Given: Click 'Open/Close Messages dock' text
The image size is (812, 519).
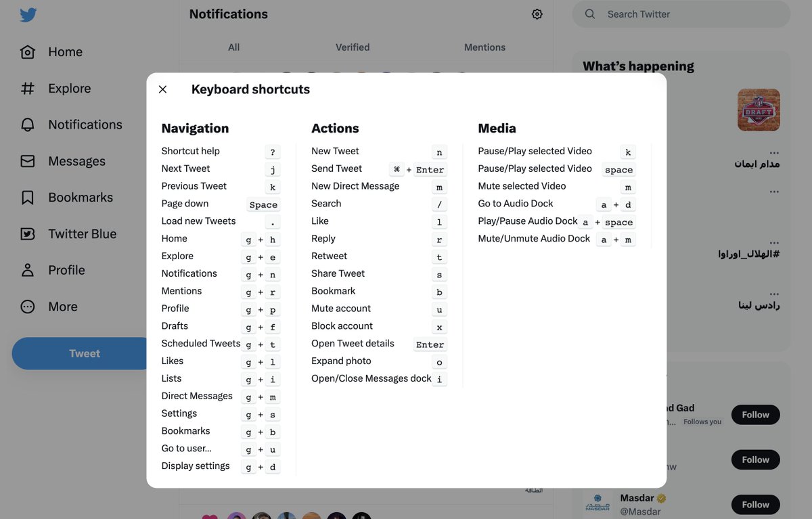Looking at the screenshot, I should click(371, 379).
